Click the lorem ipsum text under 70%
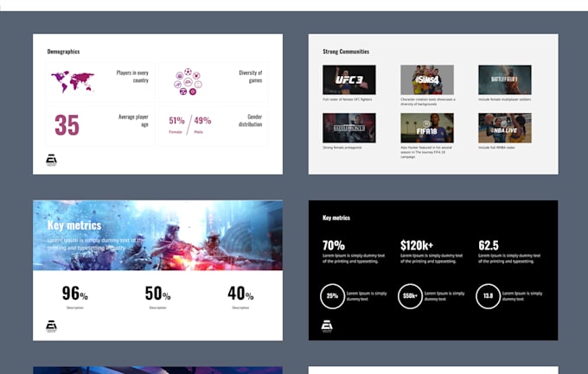The image size is (588, 374). tap(354, 258)
